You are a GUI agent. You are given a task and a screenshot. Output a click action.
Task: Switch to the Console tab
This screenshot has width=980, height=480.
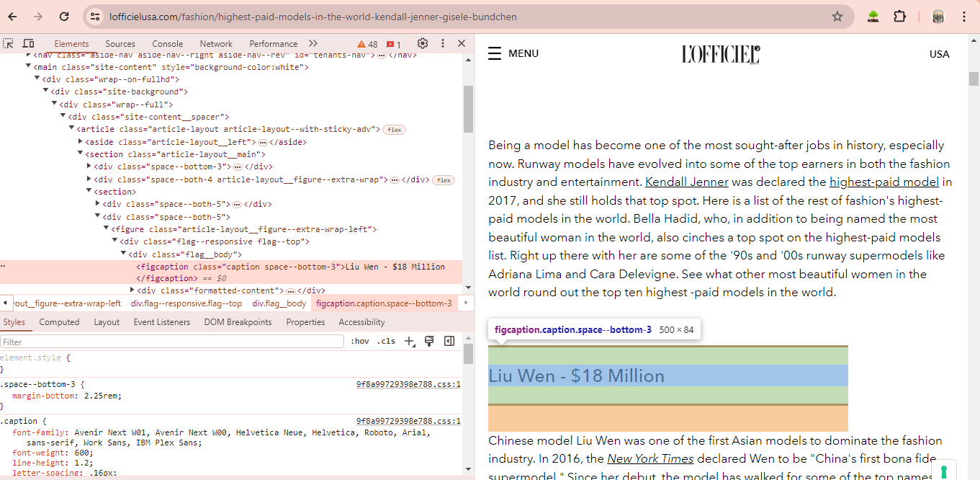tap(167, 44)
